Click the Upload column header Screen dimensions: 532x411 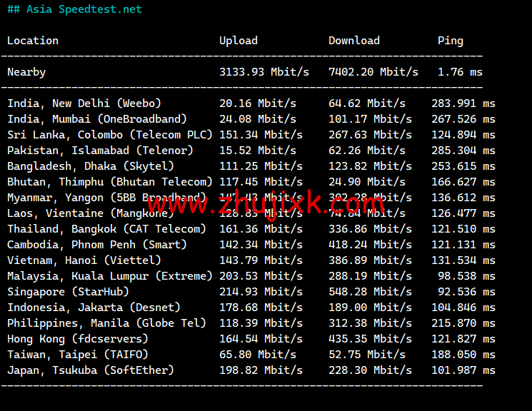[x=239, y=41]
